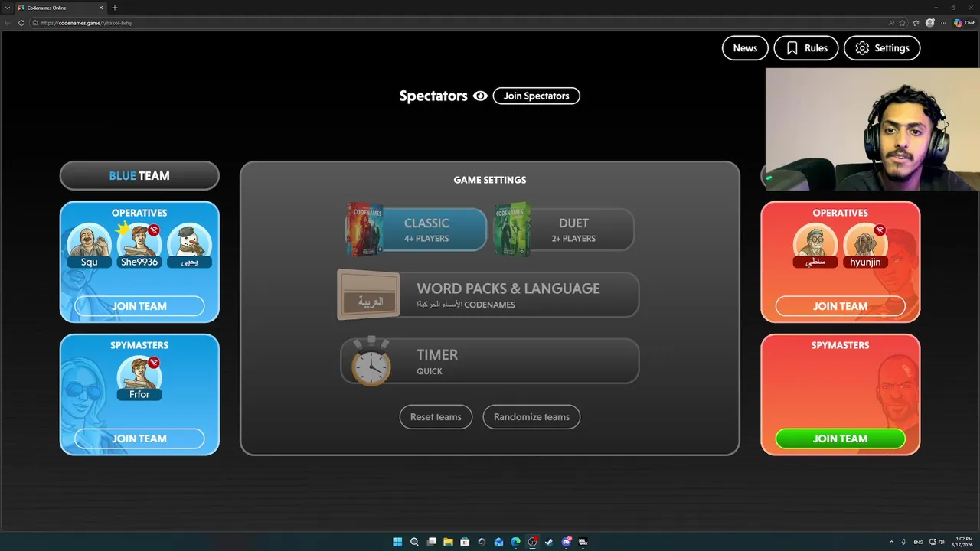This screenshot has height=551, width=980.
Task: Select the Duet 2+ players mode
Action: (565, 230)
